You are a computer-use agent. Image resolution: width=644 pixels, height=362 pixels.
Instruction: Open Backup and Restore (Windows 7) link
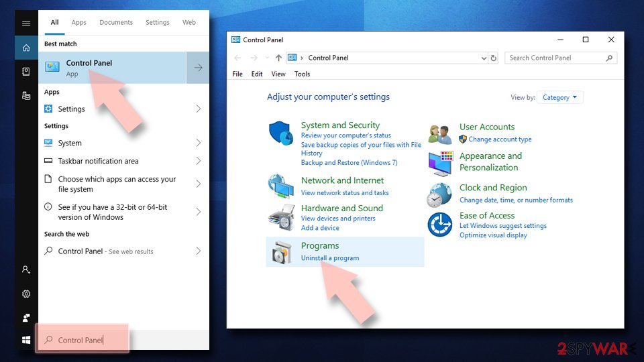tap(349, 162)
